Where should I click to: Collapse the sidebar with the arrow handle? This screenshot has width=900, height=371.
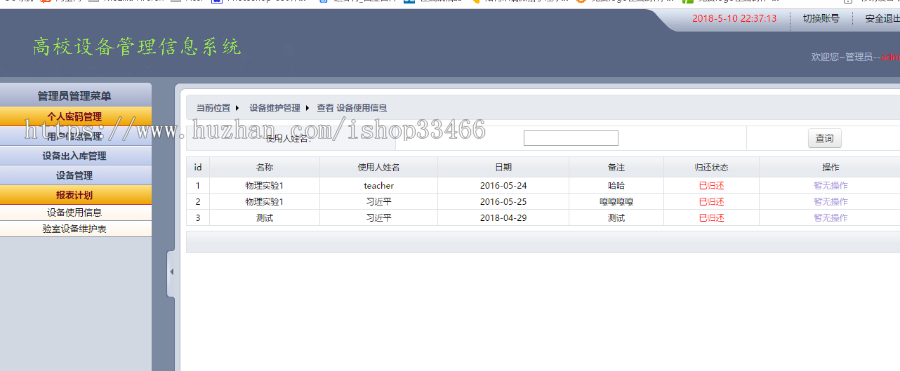tap(171, 273)
